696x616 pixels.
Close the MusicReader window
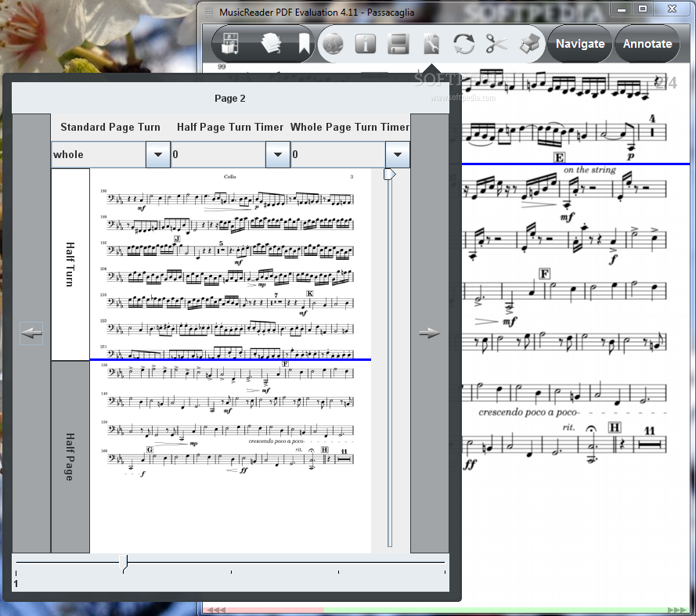pos(672,9)
